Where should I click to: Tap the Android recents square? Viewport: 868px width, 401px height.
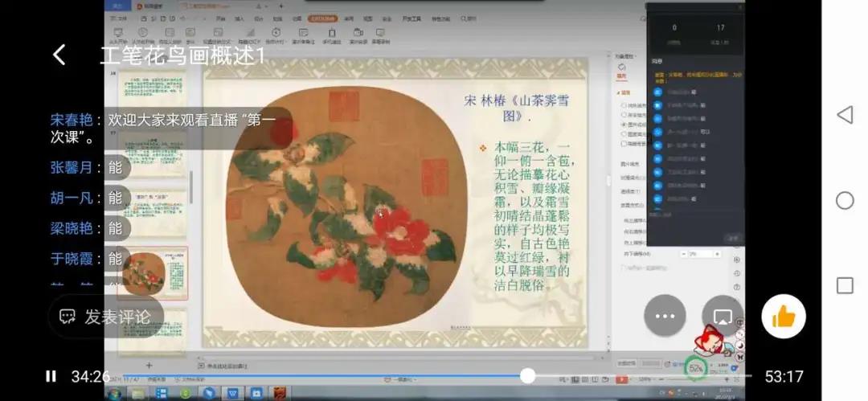(845, 286)
